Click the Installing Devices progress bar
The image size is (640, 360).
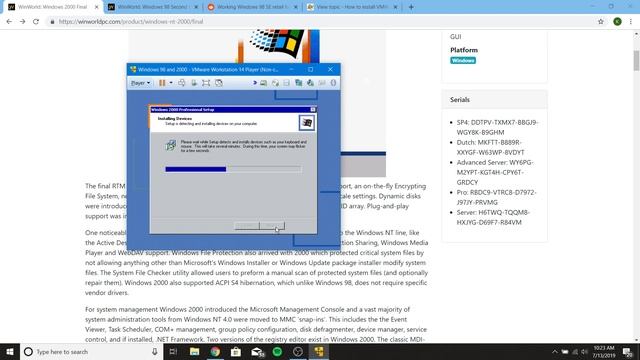tap(233, 169)
